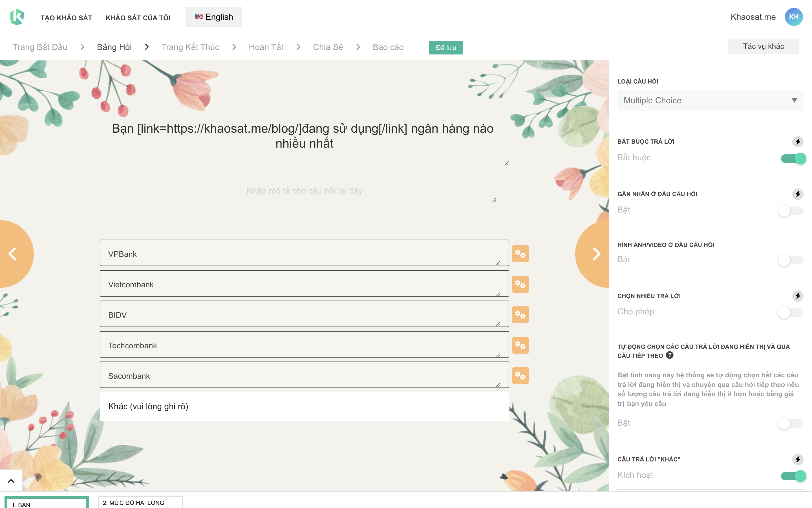Open the English language selector
This screenshot has height=508, width=812.
[x=214, y=17]
